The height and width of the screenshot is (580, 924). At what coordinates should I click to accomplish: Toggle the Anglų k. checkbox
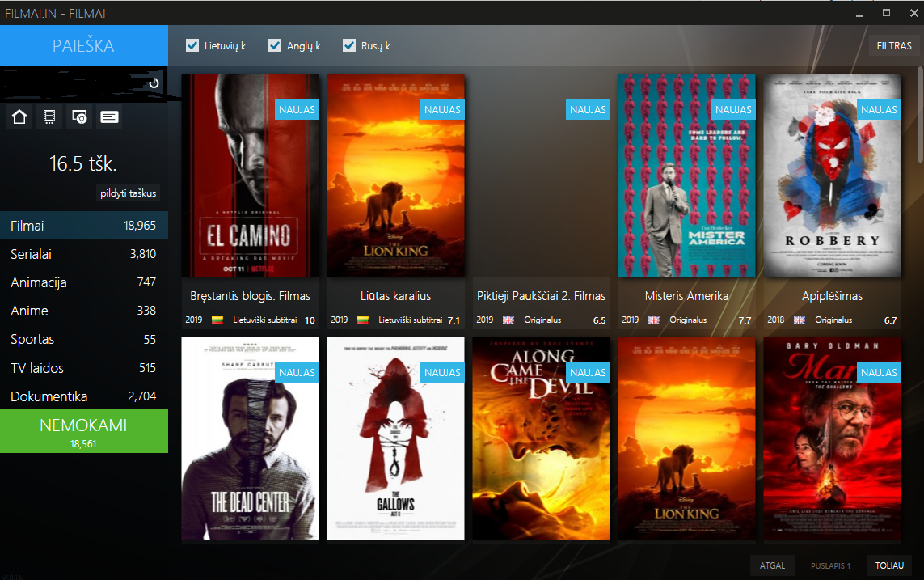pyautogui.click(x=275, y=45)
